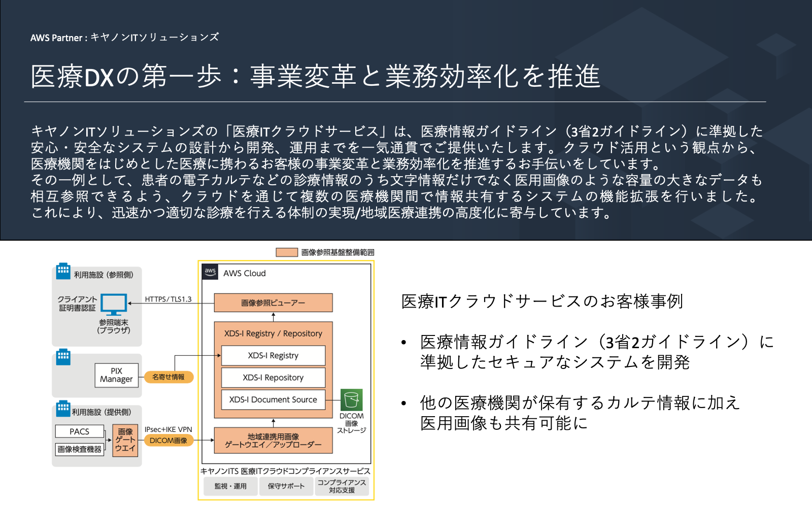Click the building icon beside 利用施設 (提供側)
The image size is (812, 505).
click(x=63, y=408)
